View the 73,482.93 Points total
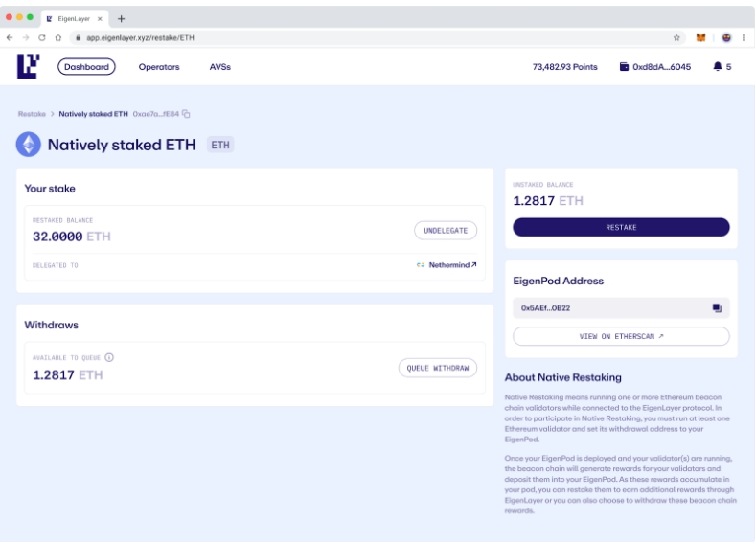Viewport: 756px width, 542px height. 564,67
